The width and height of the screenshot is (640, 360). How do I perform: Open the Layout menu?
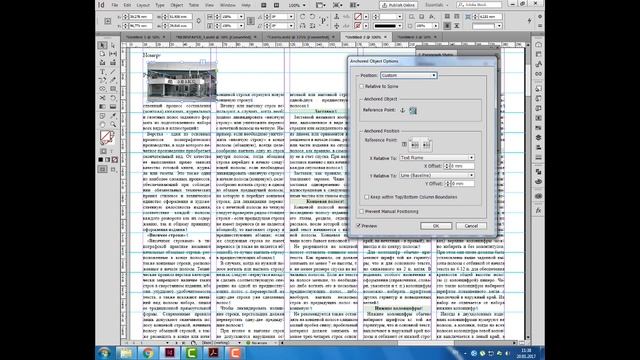(143, 5)
